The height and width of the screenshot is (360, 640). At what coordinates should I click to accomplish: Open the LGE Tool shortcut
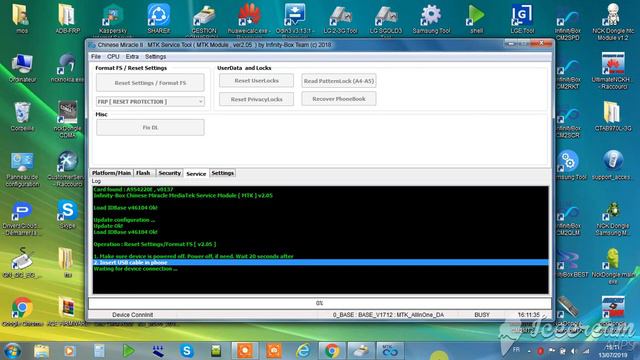(x=522, y=18)
